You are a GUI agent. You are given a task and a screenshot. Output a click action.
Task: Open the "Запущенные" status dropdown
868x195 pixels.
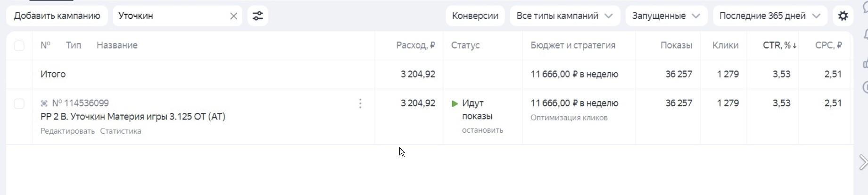click(666, 16)
